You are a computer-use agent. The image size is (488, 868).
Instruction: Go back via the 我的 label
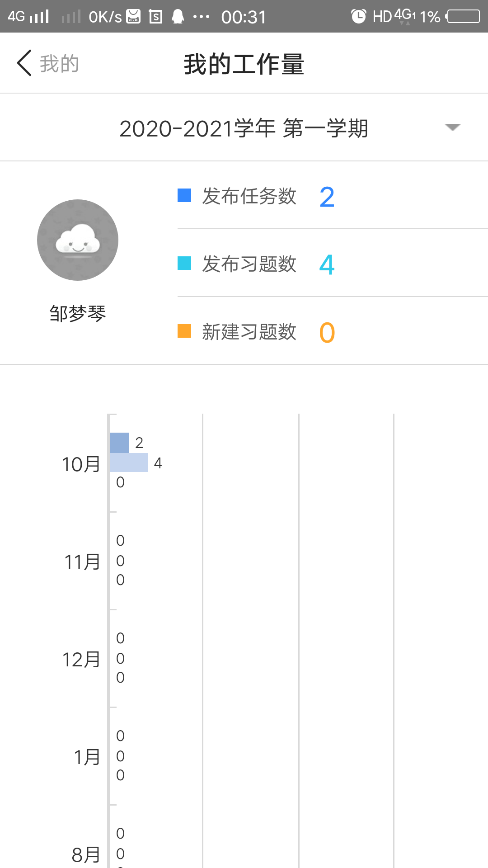pyautogui.click(x=59, y=63)
